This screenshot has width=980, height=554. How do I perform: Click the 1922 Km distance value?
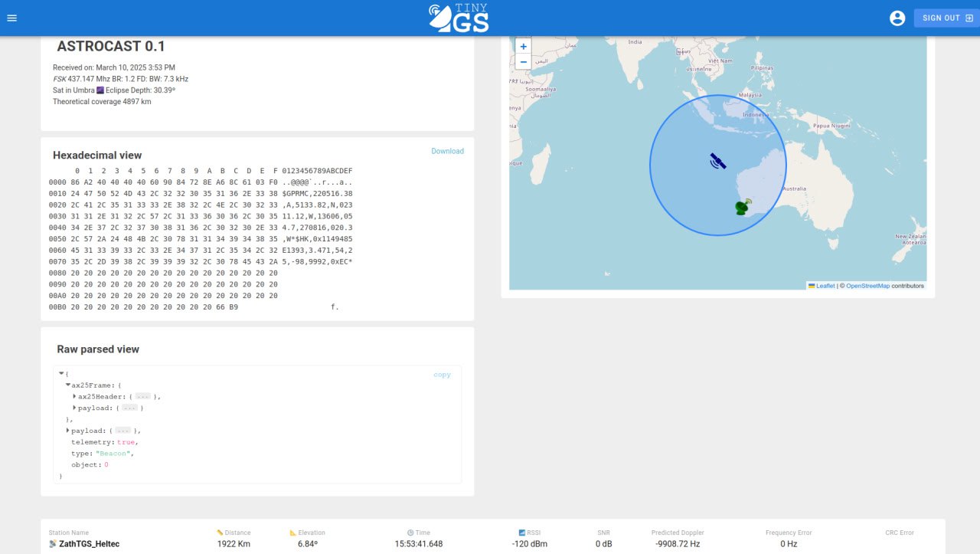(234, 544)
